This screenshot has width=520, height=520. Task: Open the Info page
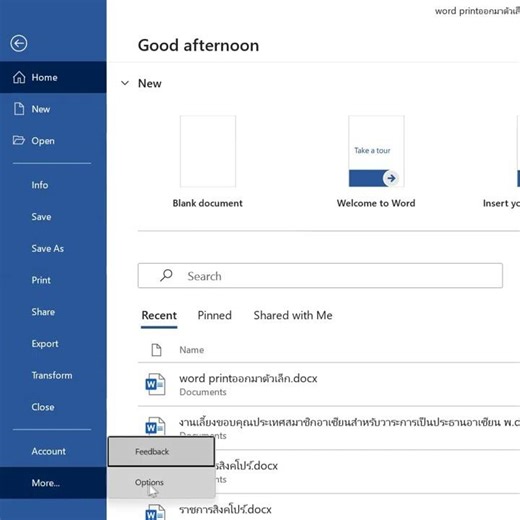40,185
